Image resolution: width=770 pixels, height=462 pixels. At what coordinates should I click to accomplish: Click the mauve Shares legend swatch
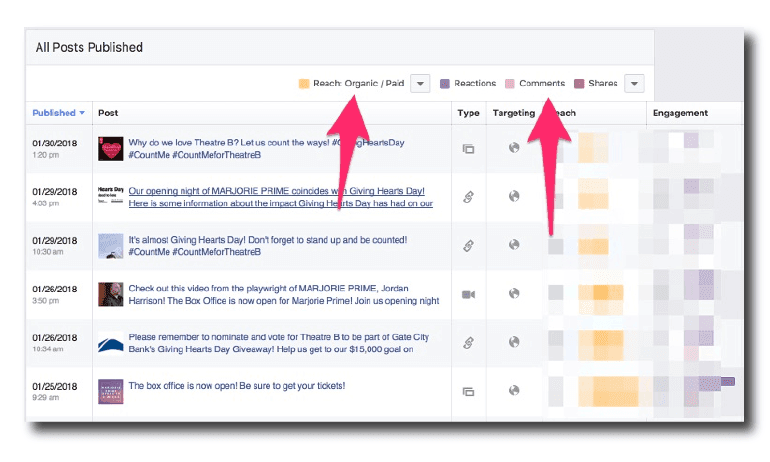click(x=579, y=83)
